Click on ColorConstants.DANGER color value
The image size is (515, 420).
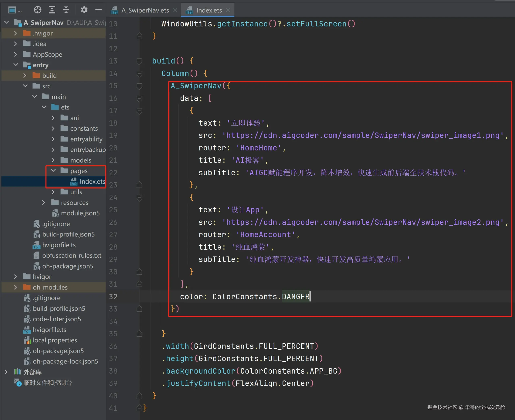point(261,297)
